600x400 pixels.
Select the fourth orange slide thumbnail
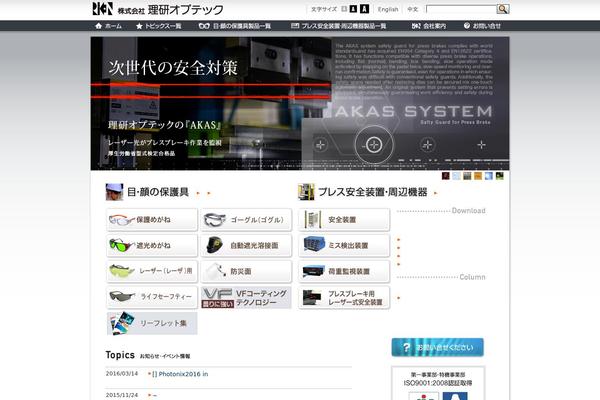click(x=478, y=176)
